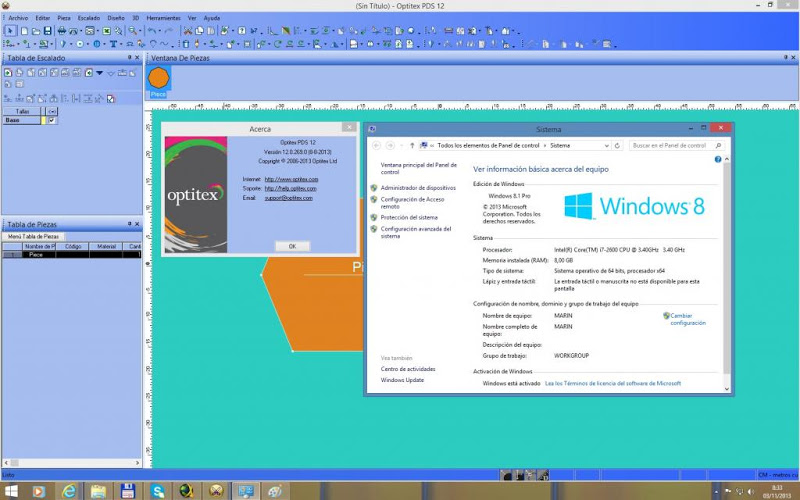Expand the Sistema address bar history dropdown

click(x=606, y=145)
